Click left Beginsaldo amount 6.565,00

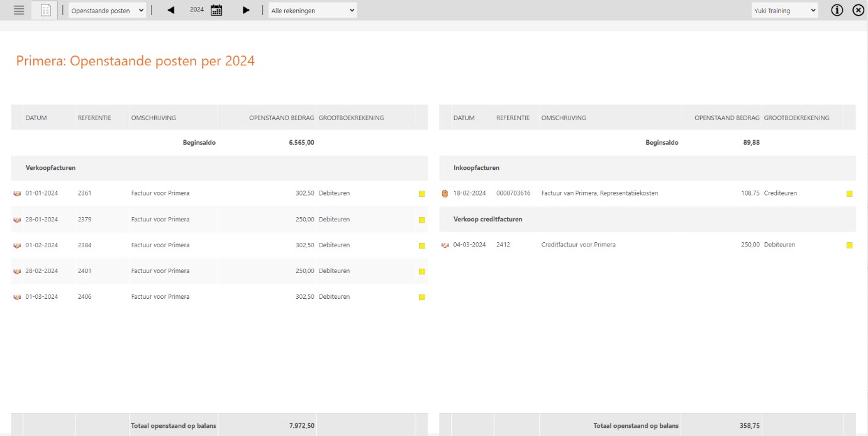point(302,142)
